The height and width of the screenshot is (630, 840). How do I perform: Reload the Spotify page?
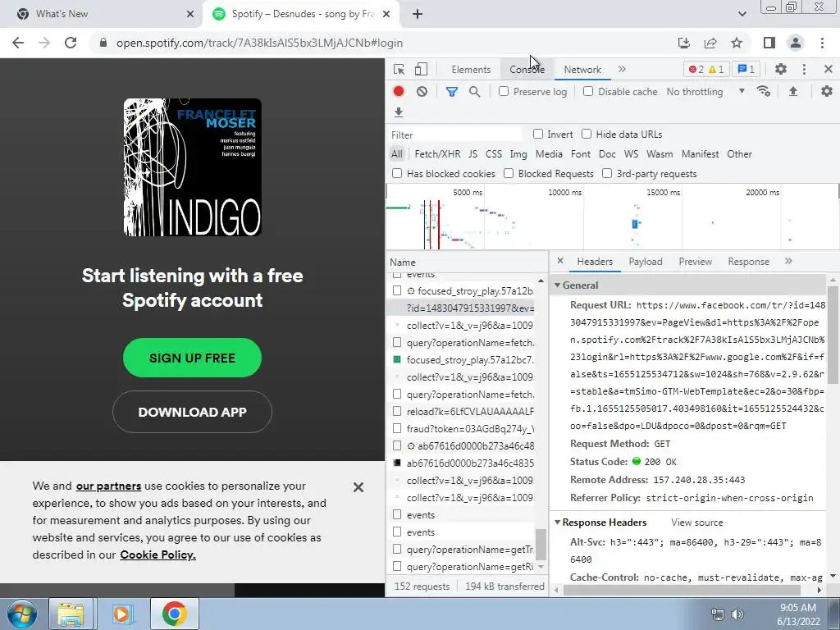[x=71, y=43]
